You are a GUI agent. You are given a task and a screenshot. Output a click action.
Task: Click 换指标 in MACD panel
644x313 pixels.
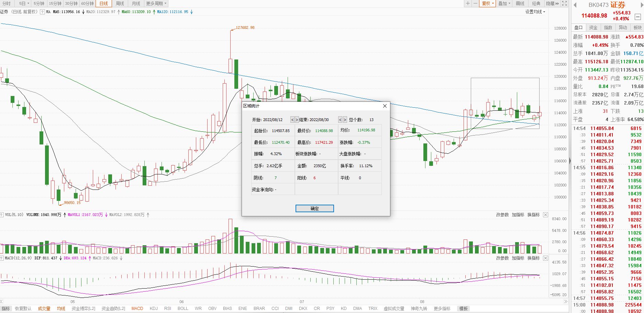pos(533,258)
